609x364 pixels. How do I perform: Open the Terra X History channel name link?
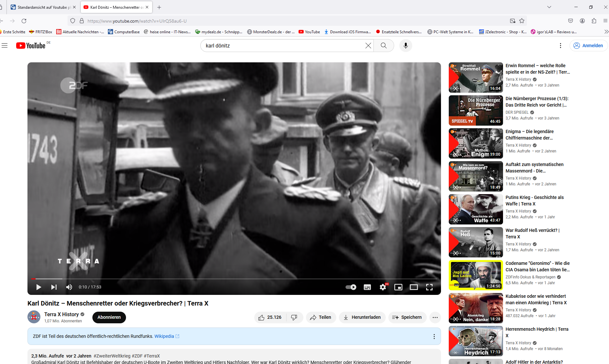[61, 314]
